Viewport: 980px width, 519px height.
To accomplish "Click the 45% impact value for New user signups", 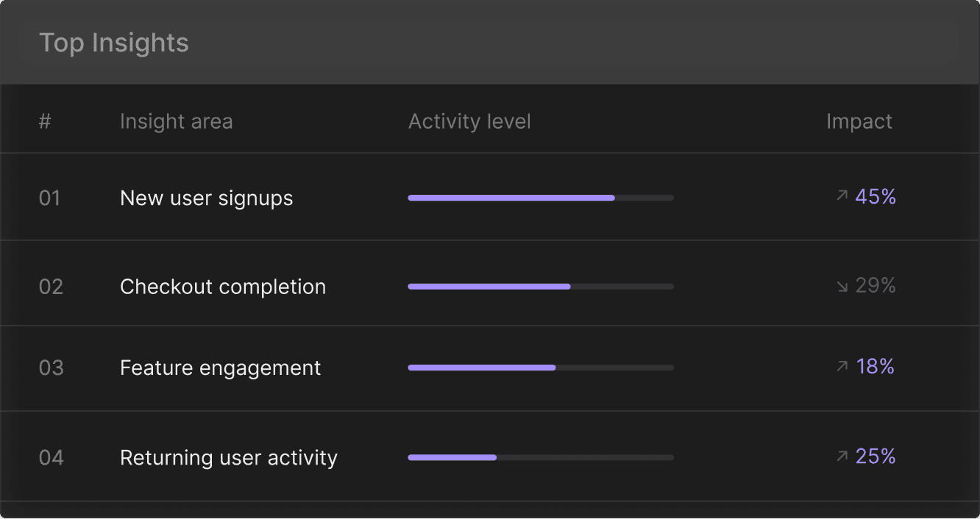I will click(x=876, y=196).
